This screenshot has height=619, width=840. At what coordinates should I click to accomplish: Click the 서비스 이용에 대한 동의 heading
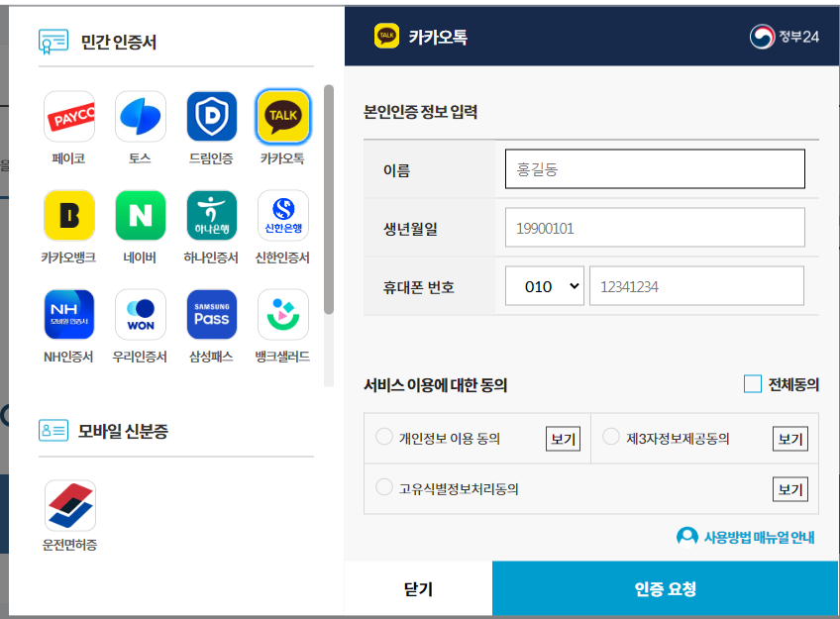(436, 385)
